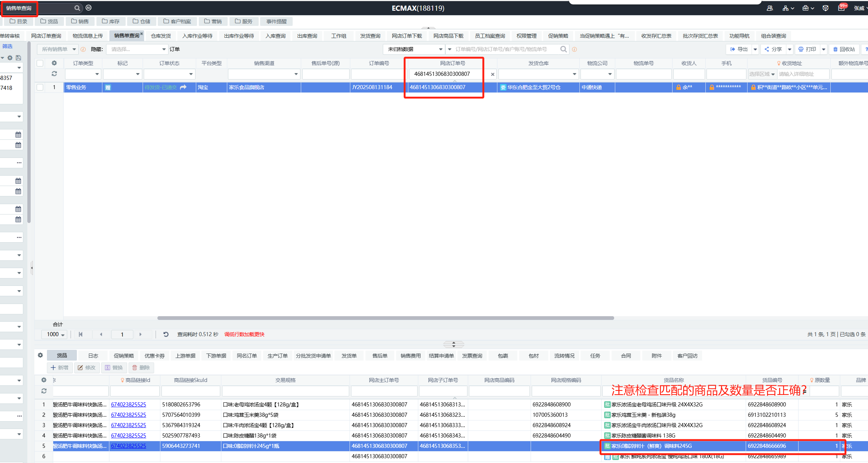The width and height of the screenshot is (868, 463).
Task: Click the order search input box
Action: tap(505, 49)
